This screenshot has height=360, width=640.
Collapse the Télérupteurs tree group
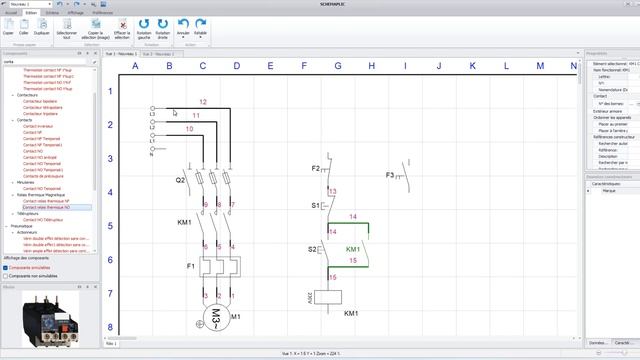(x=13, y=213)
